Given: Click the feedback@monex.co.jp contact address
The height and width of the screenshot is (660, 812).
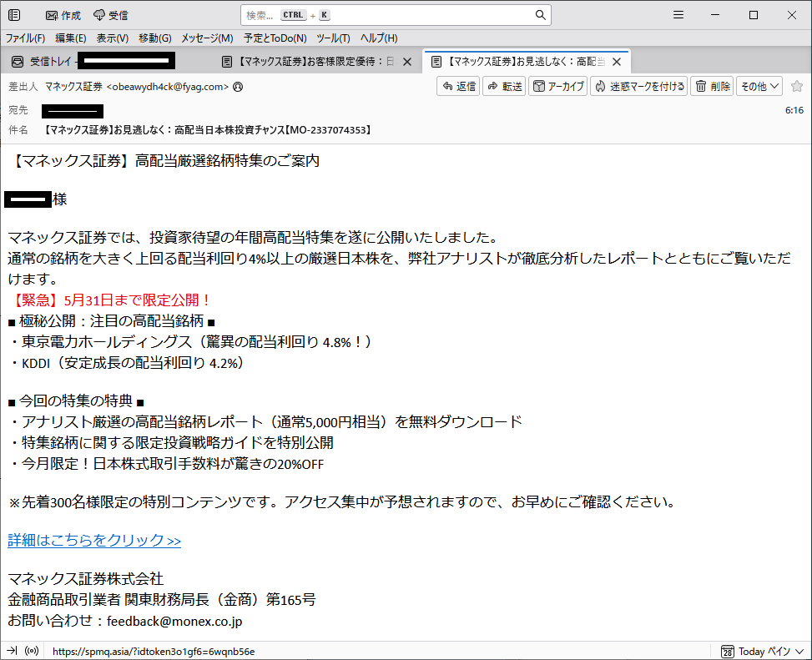Looking at the screenshot, I should click(x=174, y=621).
